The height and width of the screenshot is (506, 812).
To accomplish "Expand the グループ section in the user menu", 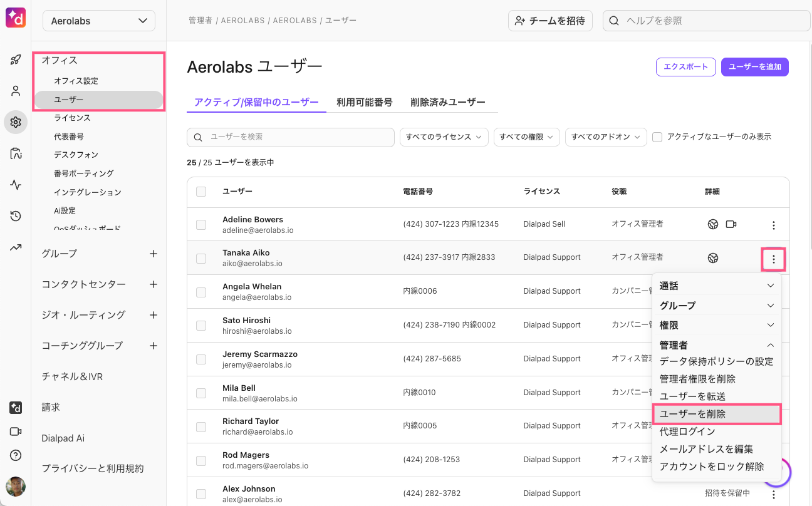I will 717,306.
